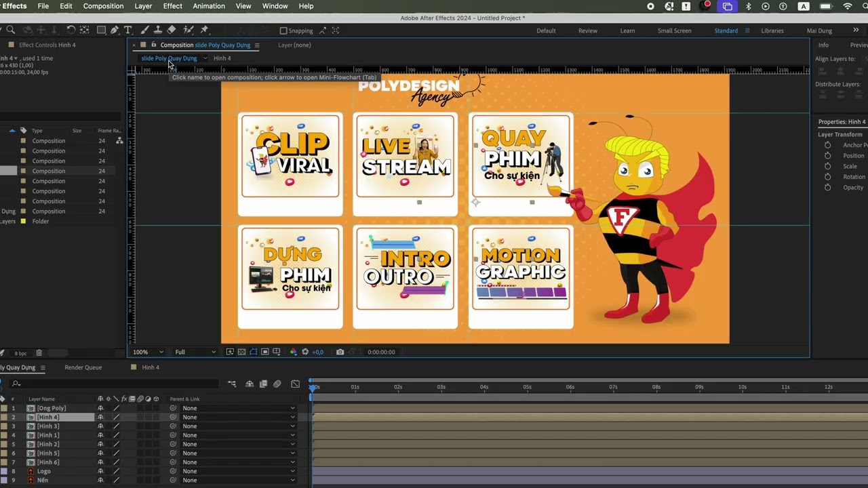Open parent dropdown for Ong Poly layer
The width and height of the screenshot is (868, 488).
[238, 408]
